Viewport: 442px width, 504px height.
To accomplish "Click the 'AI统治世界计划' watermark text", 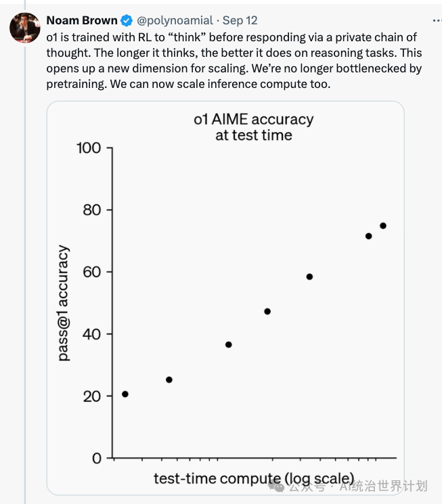I will point(383,486).
